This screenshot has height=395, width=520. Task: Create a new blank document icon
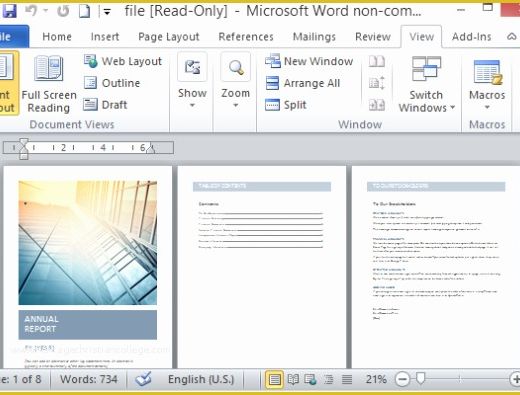point(84,11)
